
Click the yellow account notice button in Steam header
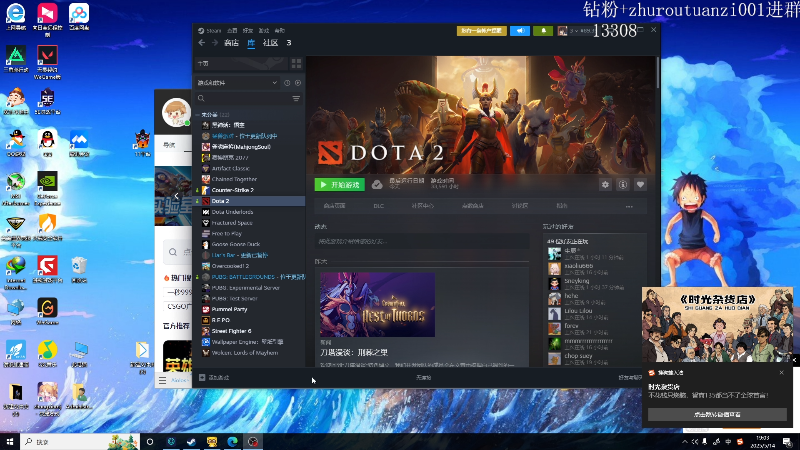(482, 31)
